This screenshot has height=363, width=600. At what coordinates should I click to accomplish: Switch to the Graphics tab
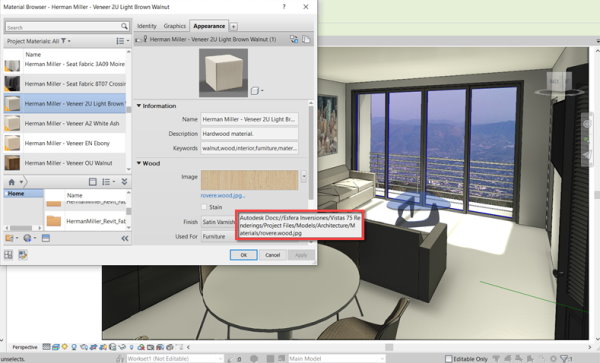pyautogui.click(x=174, y=26)
